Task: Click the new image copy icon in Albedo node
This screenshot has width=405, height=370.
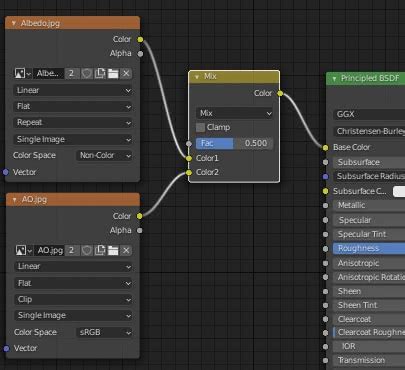Action: 100,74
